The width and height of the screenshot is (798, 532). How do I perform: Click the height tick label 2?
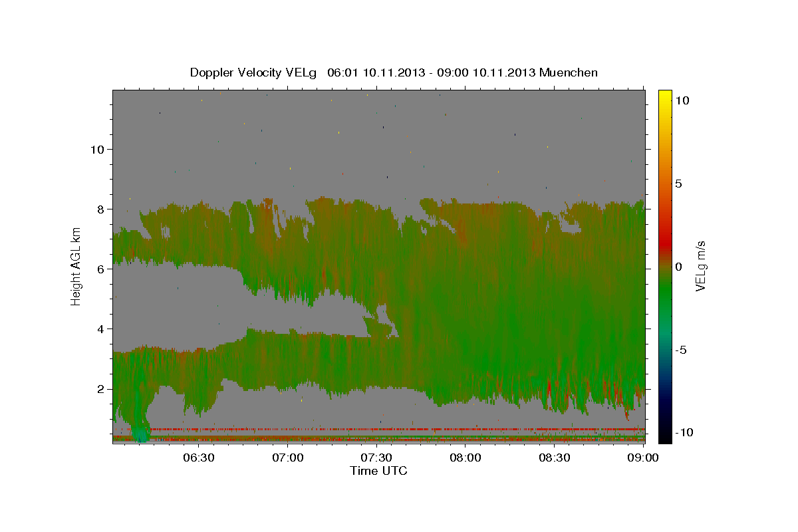click(100, 388)
